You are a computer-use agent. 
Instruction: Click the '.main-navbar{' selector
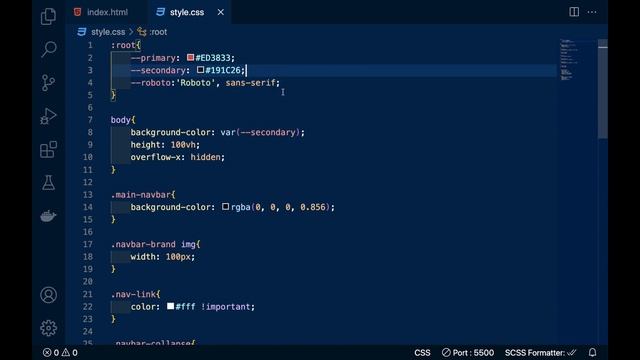pos(143,195)
